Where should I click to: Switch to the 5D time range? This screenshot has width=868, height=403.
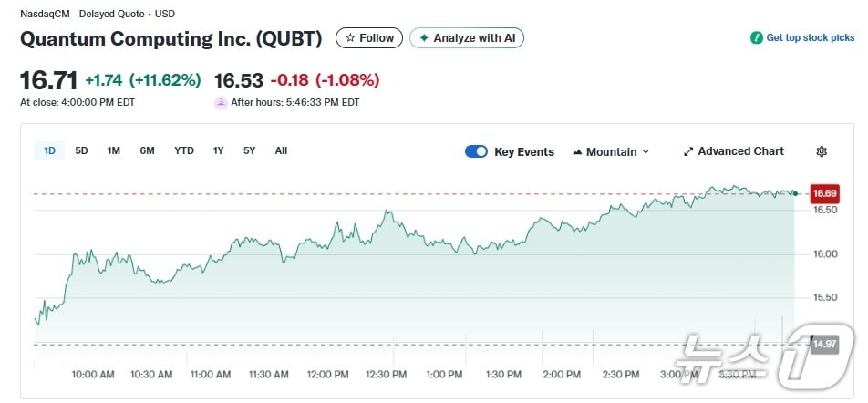pyautogui.click(x=81, y=150)
